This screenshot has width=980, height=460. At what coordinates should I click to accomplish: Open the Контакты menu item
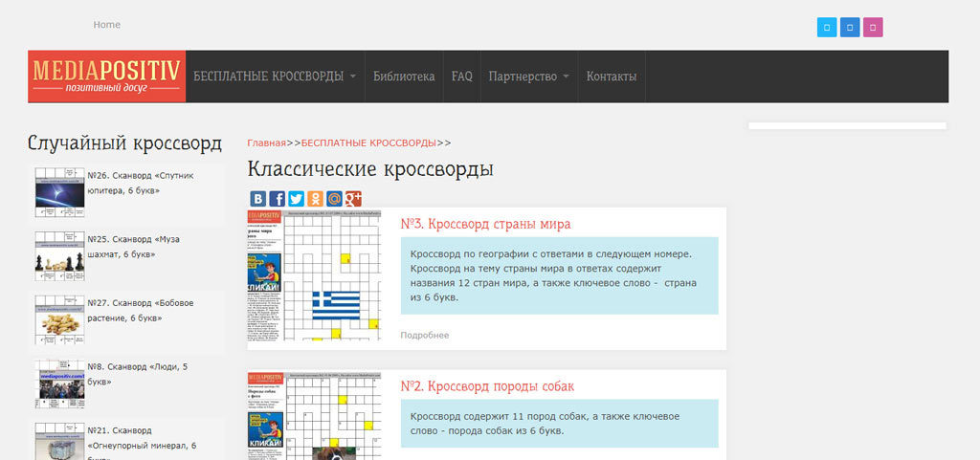coord(612,77)
